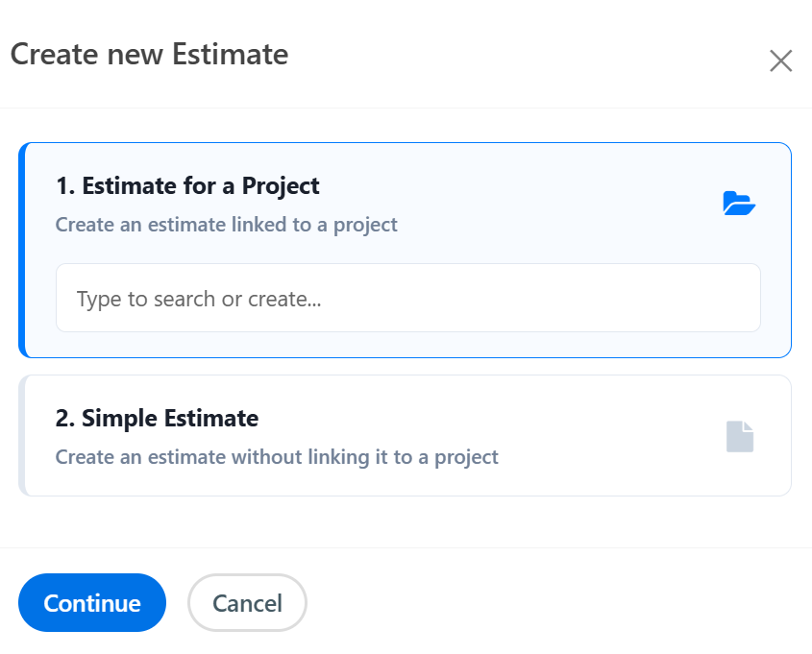Cancel creating the estimate
812x654 pixels.
click(247, 603)
